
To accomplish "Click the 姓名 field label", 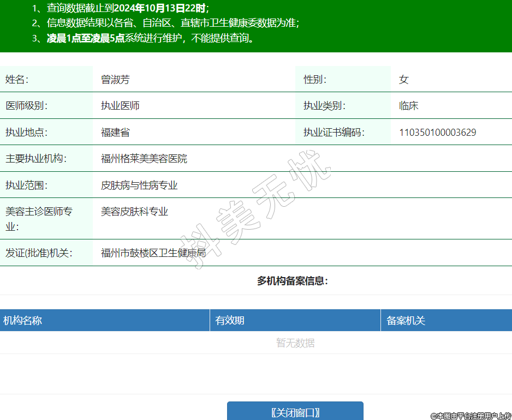I will (17, 80).
